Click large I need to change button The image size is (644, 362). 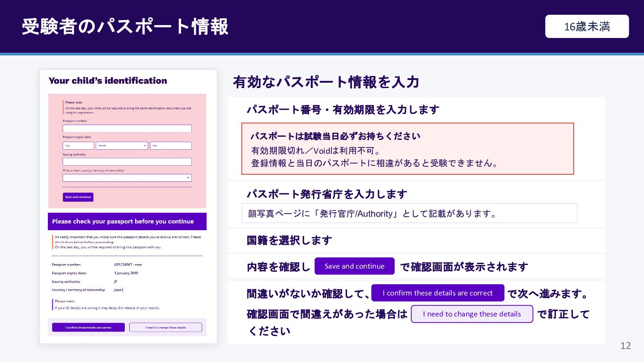tap(472, 314)
